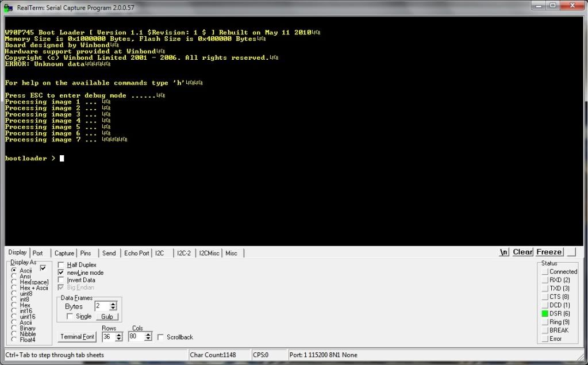Switch to the I2CMisc tab

[x=209, y=253]
